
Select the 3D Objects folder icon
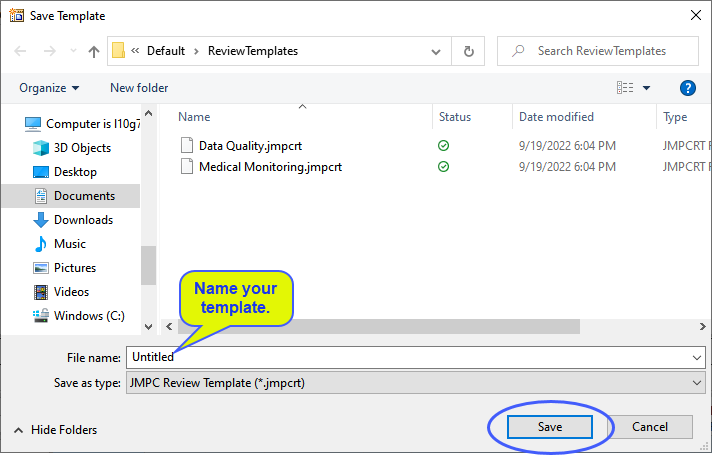(41, 148)
